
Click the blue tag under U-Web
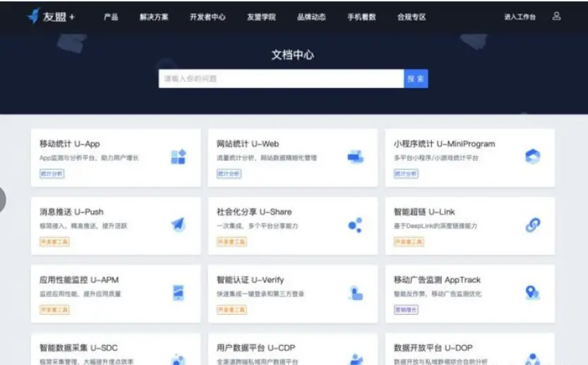[x=229, y=174]
